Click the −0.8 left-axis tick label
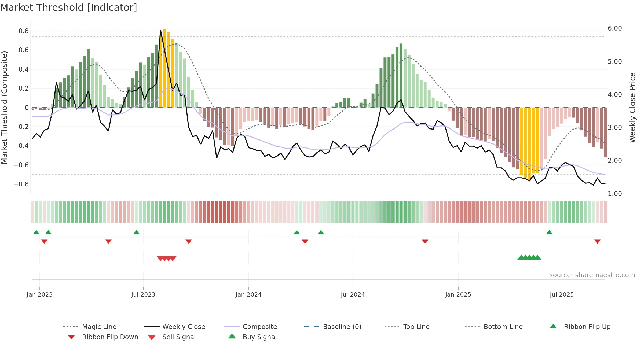Screen dimensions: 644x362 (21, 184)
